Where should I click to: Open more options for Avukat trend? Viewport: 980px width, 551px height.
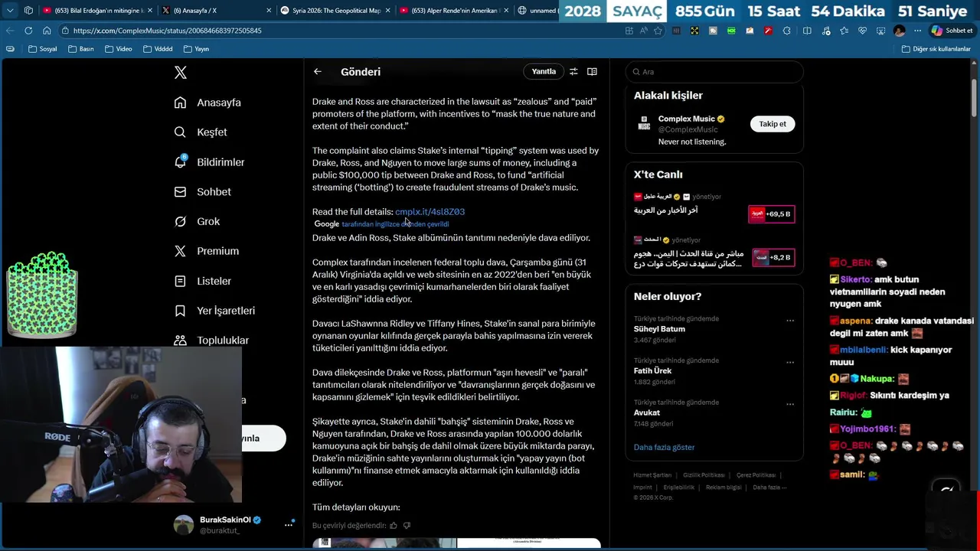pyautogui.click(x=790, y=405)
